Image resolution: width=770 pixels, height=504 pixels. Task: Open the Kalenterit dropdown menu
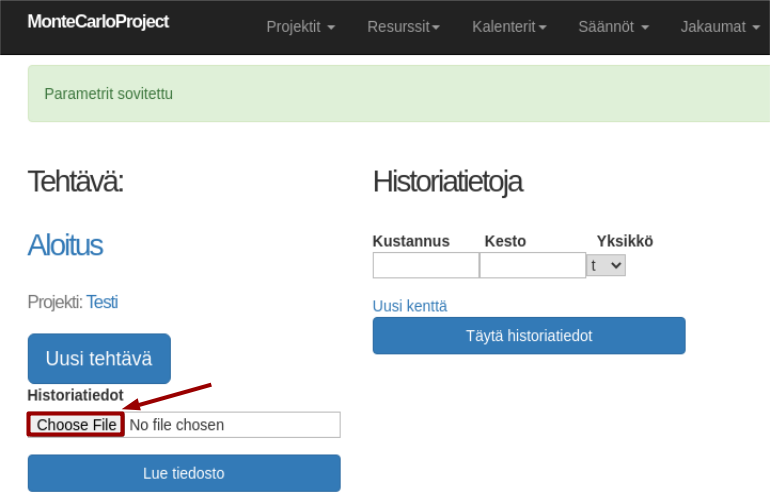pos(509,27)
